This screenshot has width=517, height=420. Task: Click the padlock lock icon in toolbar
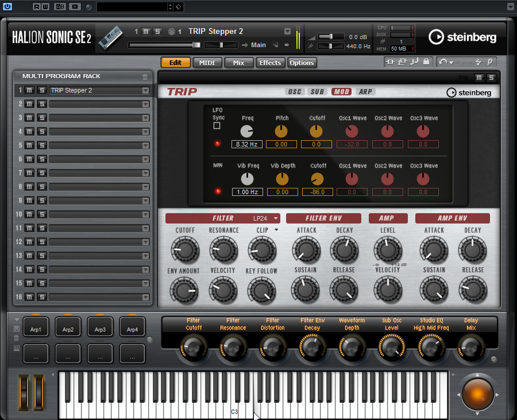[x=426, y=61]
